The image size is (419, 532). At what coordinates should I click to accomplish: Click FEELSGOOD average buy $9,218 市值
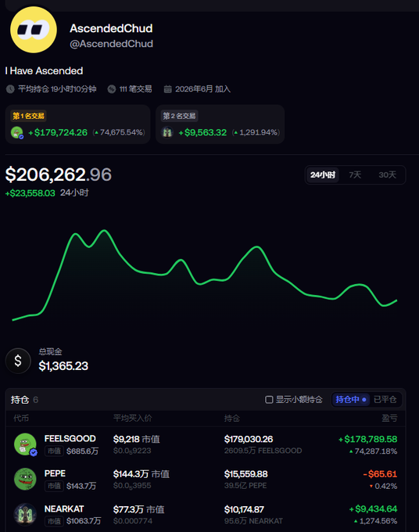click(136, 439)
